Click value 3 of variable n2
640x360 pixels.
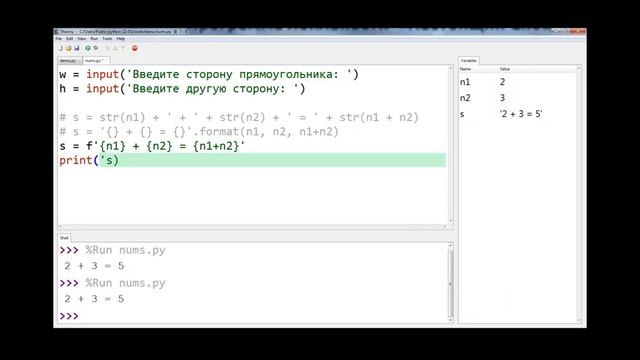coord(502,98)
